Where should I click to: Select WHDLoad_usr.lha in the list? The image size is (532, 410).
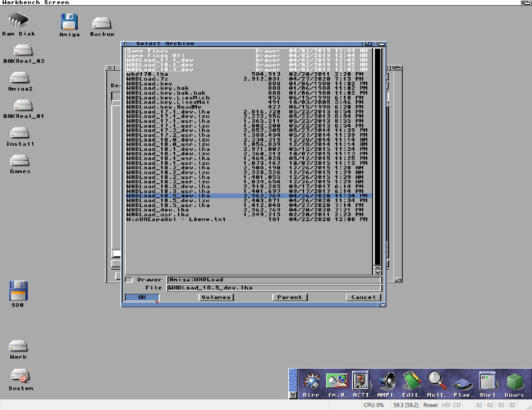click(x=248, y=215)
